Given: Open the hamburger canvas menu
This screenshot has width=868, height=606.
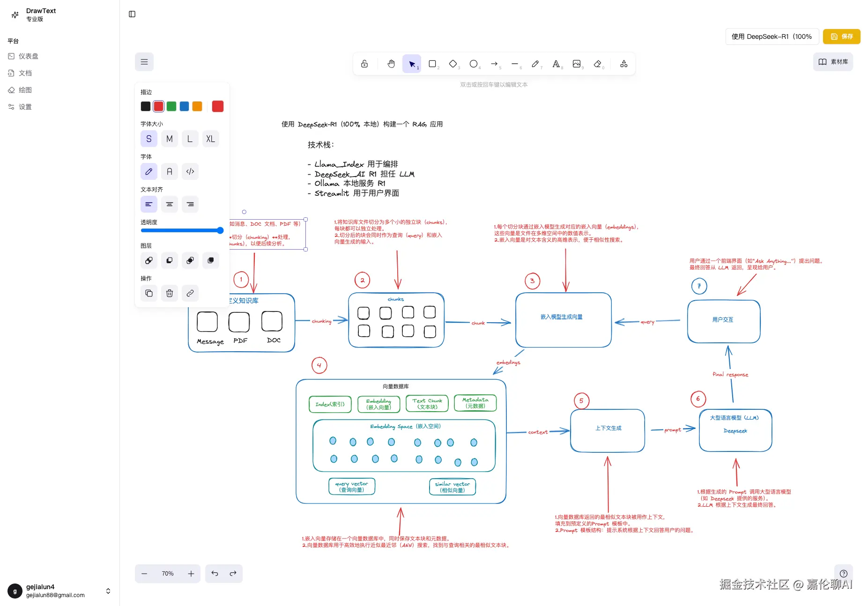Looking at the screenshot, I should click(x=144, y=61).
